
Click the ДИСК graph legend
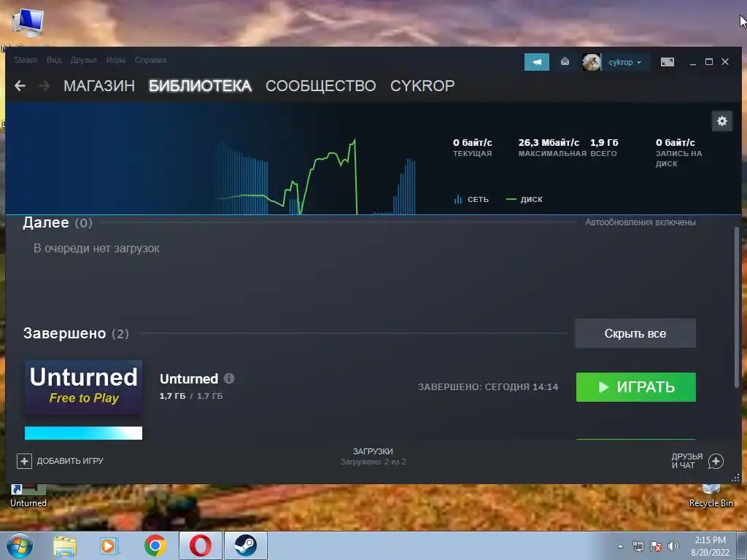[x=525, y=199]
